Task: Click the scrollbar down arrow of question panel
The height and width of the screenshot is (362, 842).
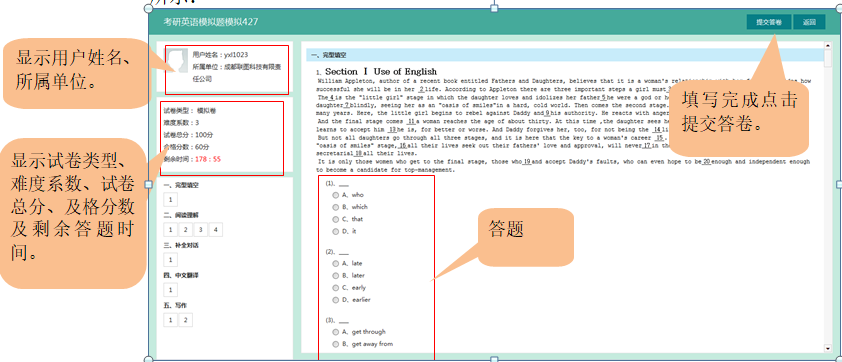Action: click(829, 349)
